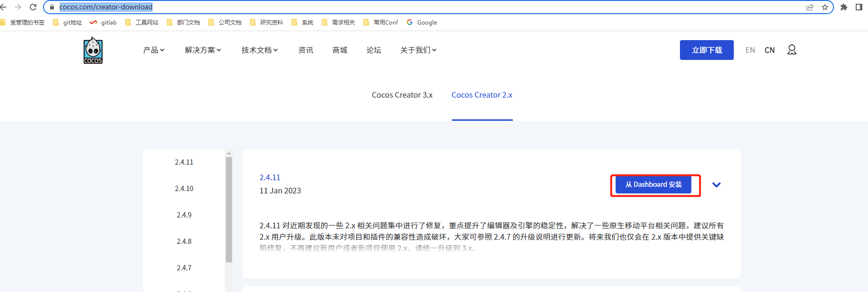Expand the 关于我们 menu
The height and width of the screenshot is (292, 868).
[418, 50]
